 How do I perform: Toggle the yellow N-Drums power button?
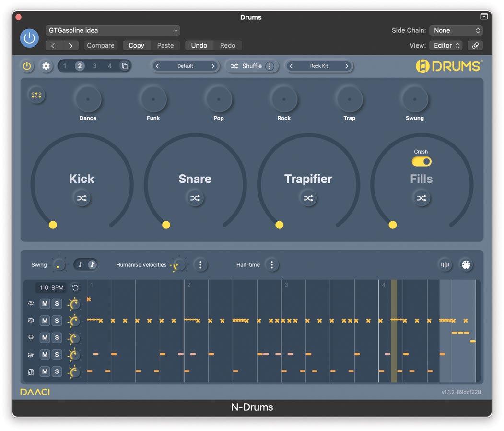[x=27, y=66]
